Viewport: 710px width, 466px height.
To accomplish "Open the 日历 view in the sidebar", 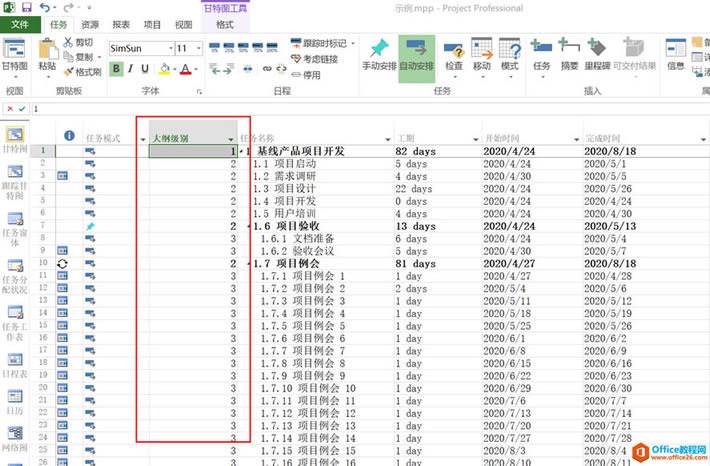I will point(16,393).
